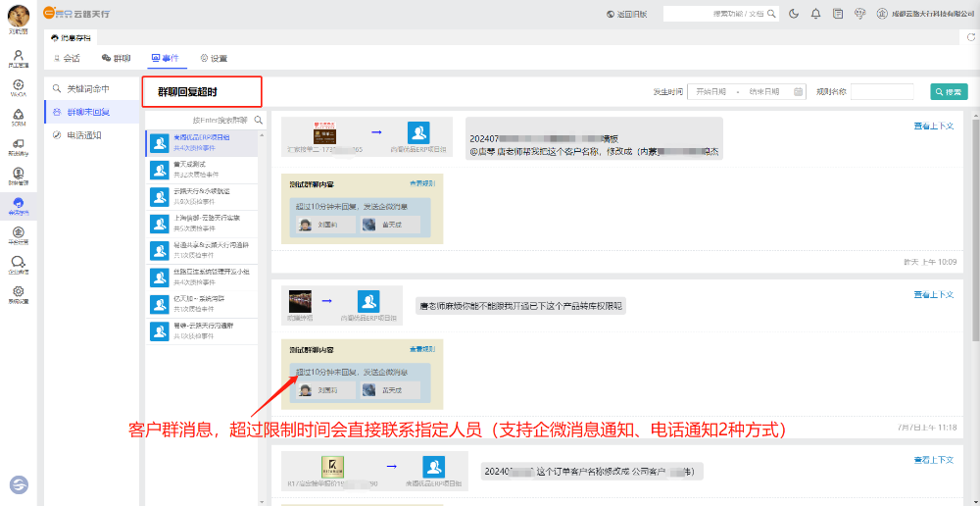Click the sender photo thumbnail in first event
Viewport: 980px width, 506px height.
click(x=325, y=133)
